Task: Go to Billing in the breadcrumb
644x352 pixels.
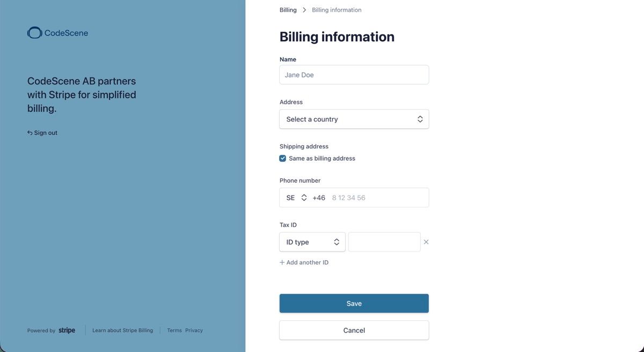Action: [x=288, y=10]
